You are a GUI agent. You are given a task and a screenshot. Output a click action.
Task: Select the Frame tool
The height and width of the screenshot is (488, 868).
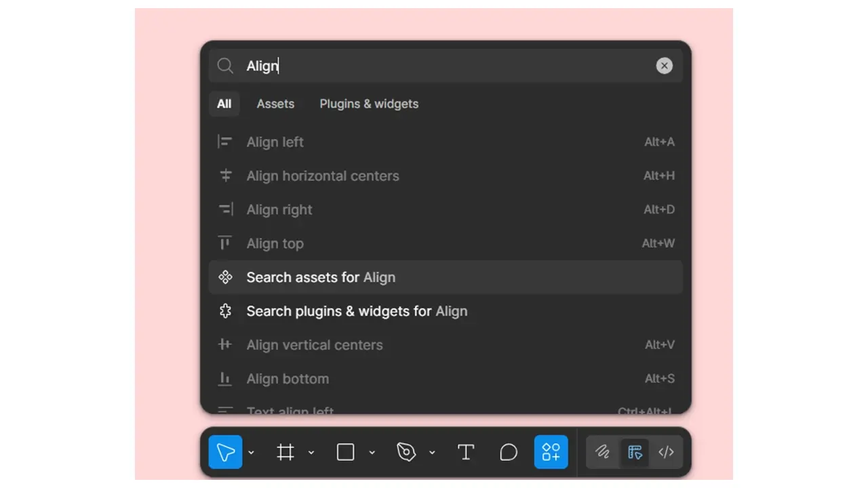coord(285,452)
